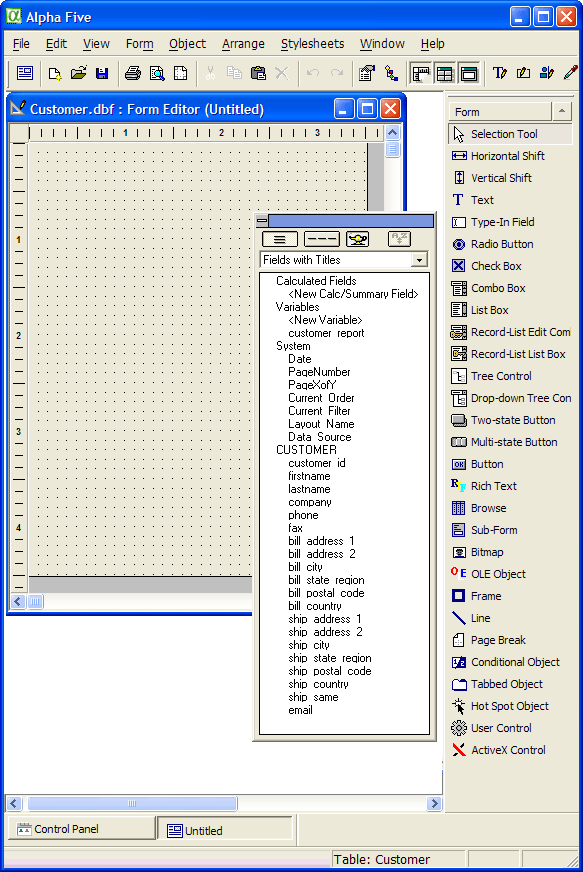The width and height of the screenshot is (583, 872).
Task: Select the ship_same field
Action: 313,697
